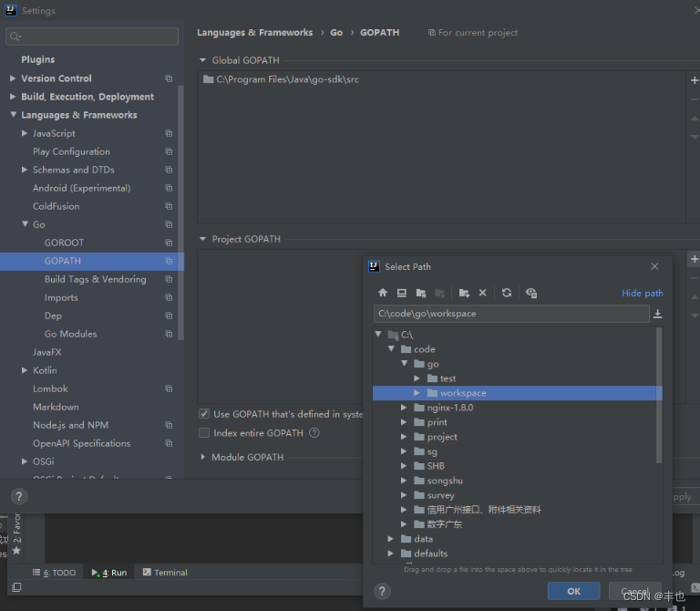This screenshot has width=700, height=611.
Task: Open Markdown settings page
Action: pyautogui.click(x=56, y=407)
